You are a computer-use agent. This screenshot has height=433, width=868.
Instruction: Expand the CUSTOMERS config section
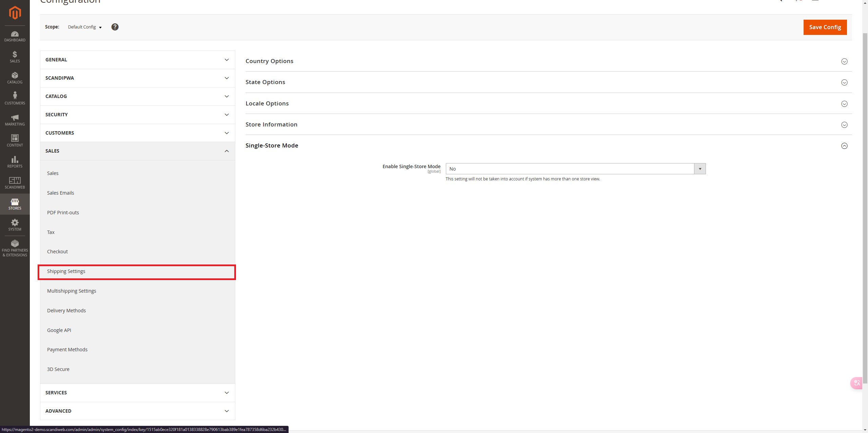coord(138,133)
